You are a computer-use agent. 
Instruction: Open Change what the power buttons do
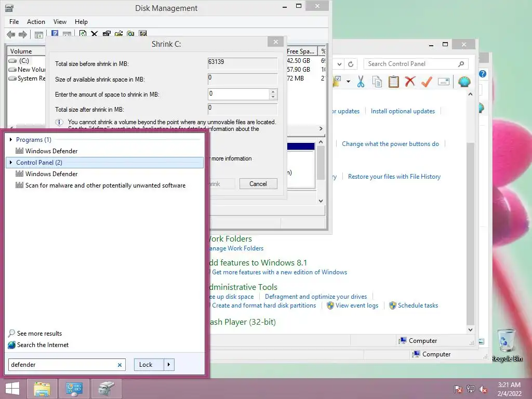390,144
